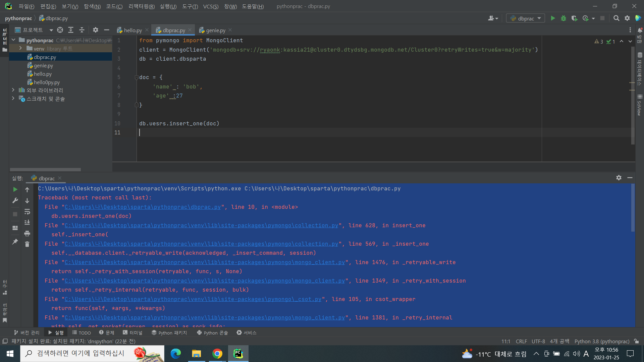Viewport: 644px width, 362px height.
Task: Open Run panel settings gear
Action: 619,178
